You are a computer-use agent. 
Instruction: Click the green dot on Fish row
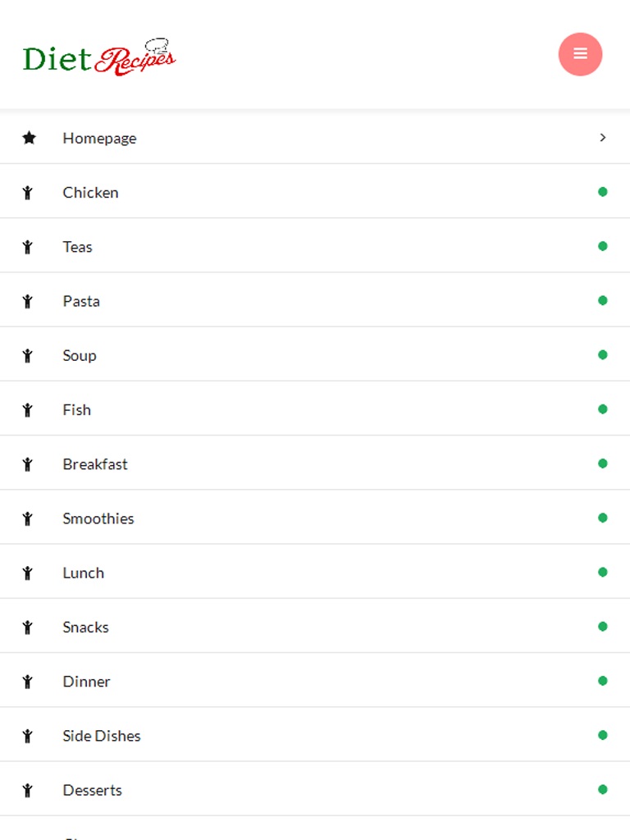(x=603, y=409)
